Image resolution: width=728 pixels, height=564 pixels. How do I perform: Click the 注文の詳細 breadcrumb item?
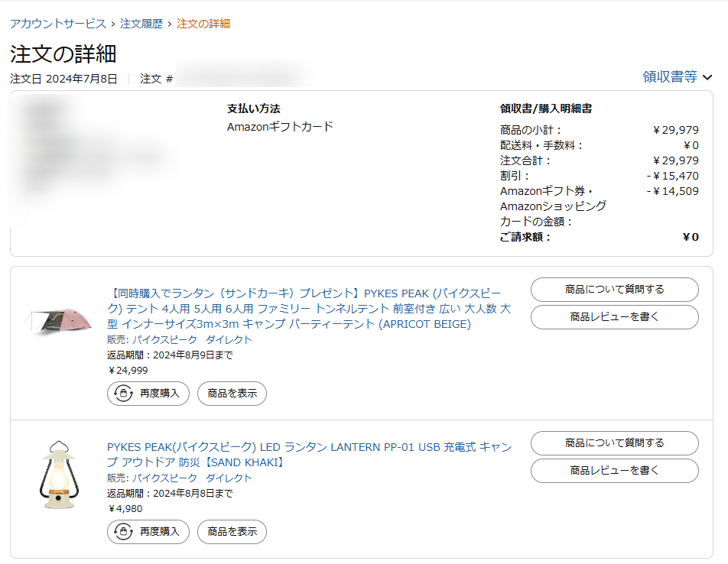point(203,24)
